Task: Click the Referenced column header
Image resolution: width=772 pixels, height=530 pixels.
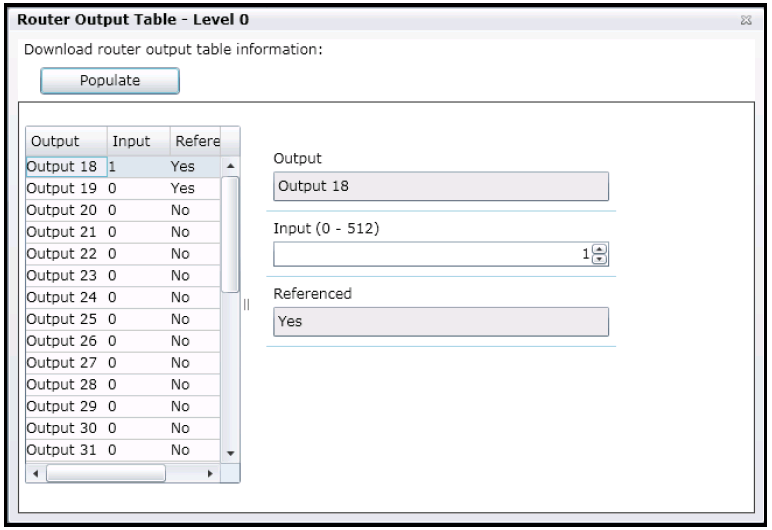Action: 195,141
